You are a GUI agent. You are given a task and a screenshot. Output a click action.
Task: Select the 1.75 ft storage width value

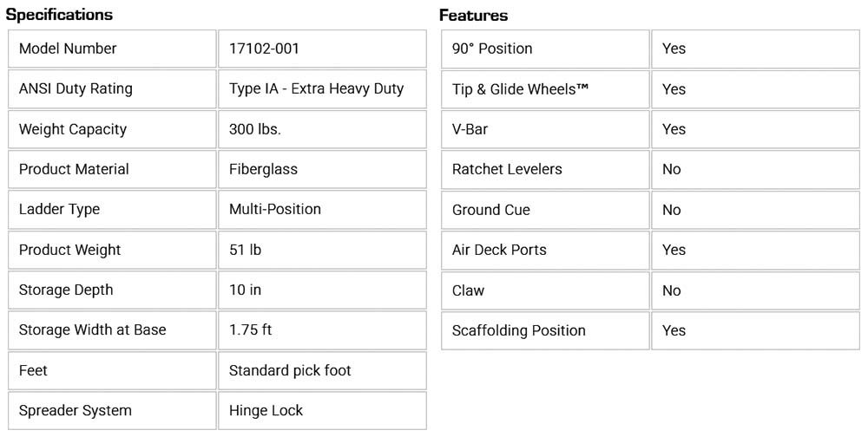pos(251,329)
